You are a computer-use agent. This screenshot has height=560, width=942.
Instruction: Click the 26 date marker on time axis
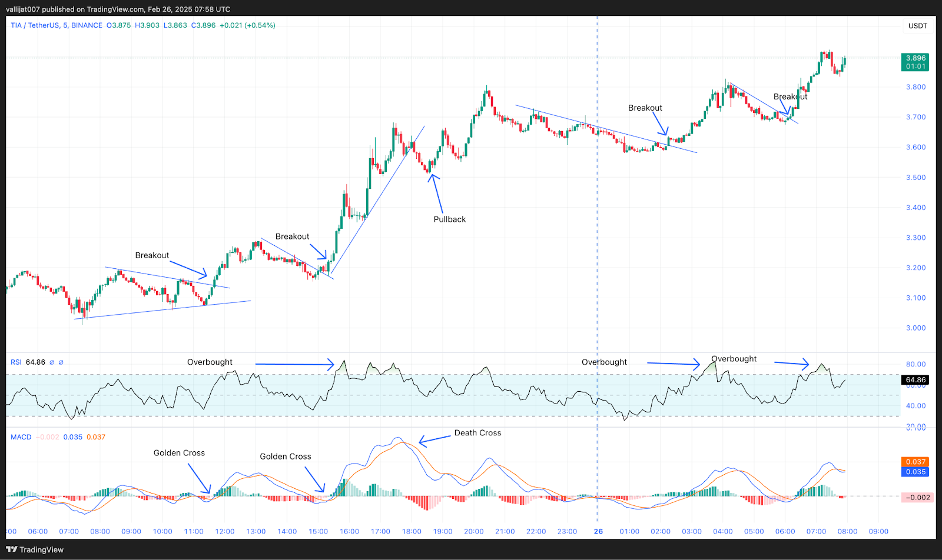point(598,531)
